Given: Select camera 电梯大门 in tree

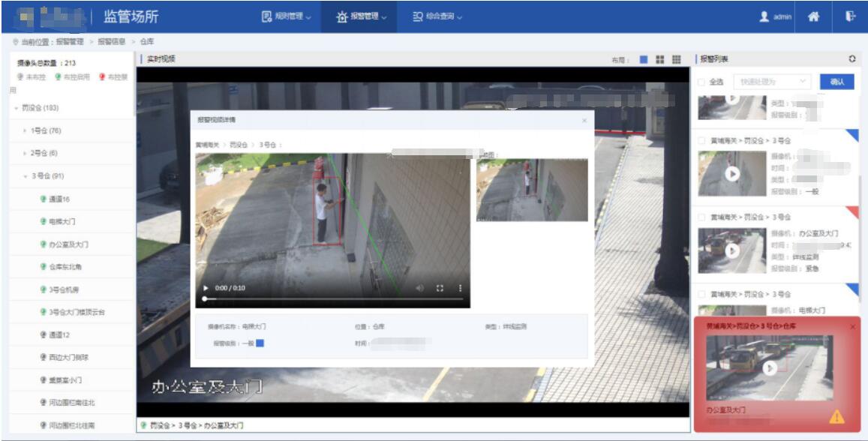Looking at the screenshot, I should [62, 221].
